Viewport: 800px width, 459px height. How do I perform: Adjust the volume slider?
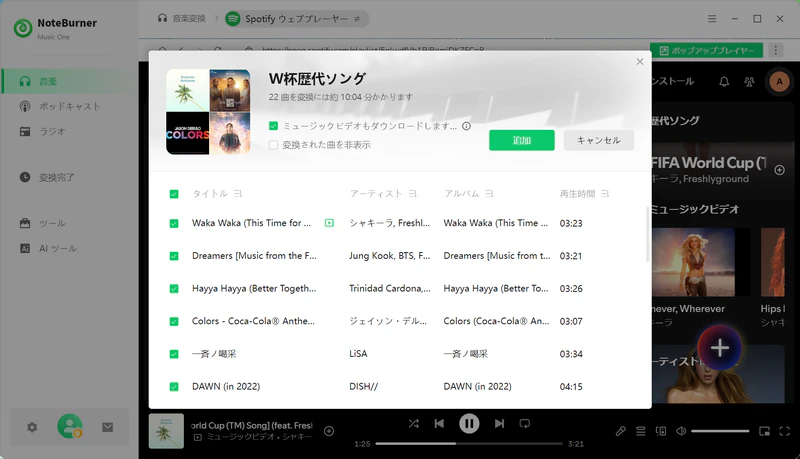(x=720, y=431)
